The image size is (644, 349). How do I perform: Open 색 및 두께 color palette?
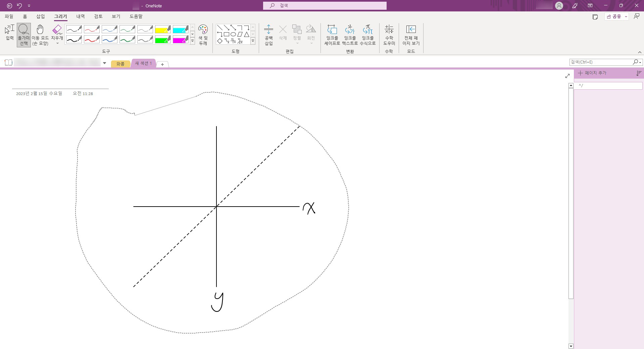(x=203, y=35)
